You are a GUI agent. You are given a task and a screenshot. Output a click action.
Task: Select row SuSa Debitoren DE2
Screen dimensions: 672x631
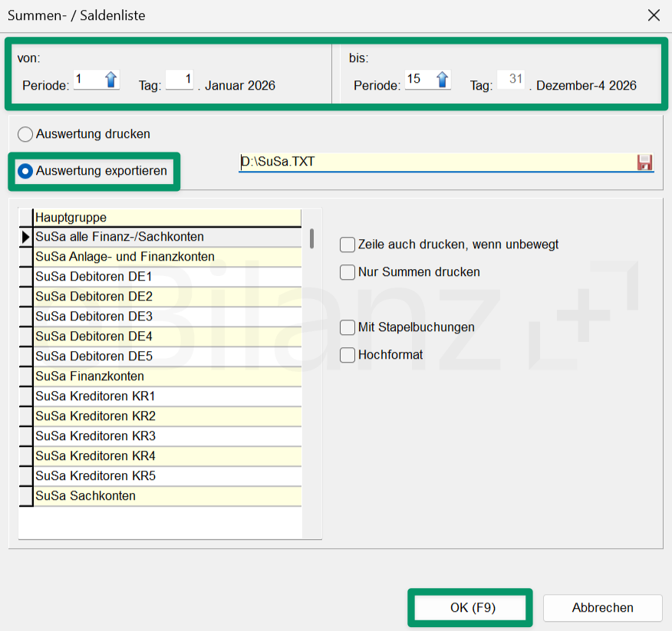click(x=167, y=297)
